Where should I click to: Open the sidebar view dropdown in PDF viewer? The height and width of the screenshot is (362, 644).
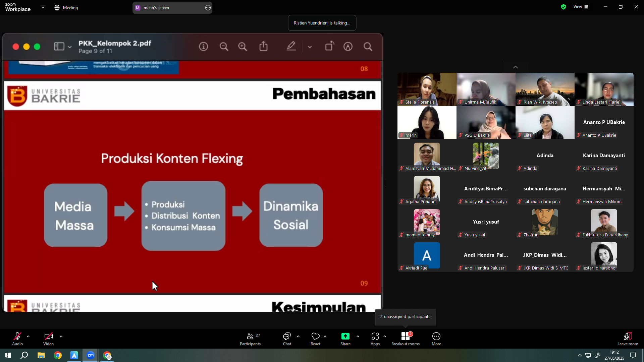[x=70, y=47]
